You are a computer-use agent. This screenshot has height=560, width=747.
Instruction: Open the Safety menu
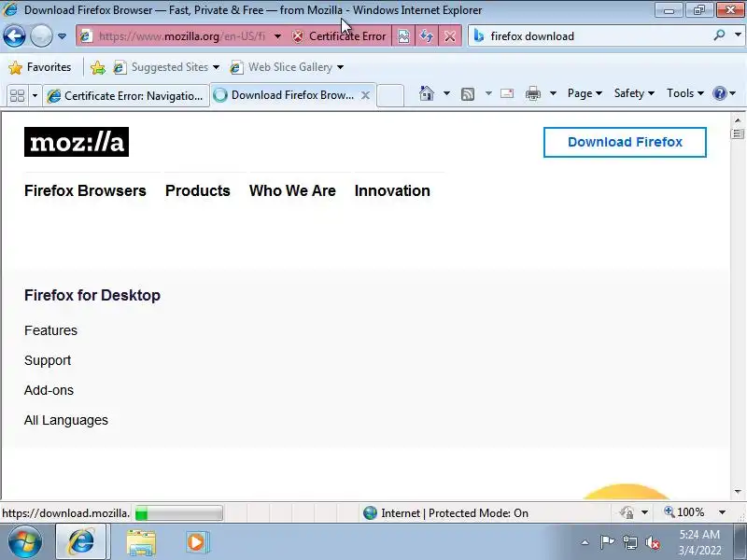634,93
